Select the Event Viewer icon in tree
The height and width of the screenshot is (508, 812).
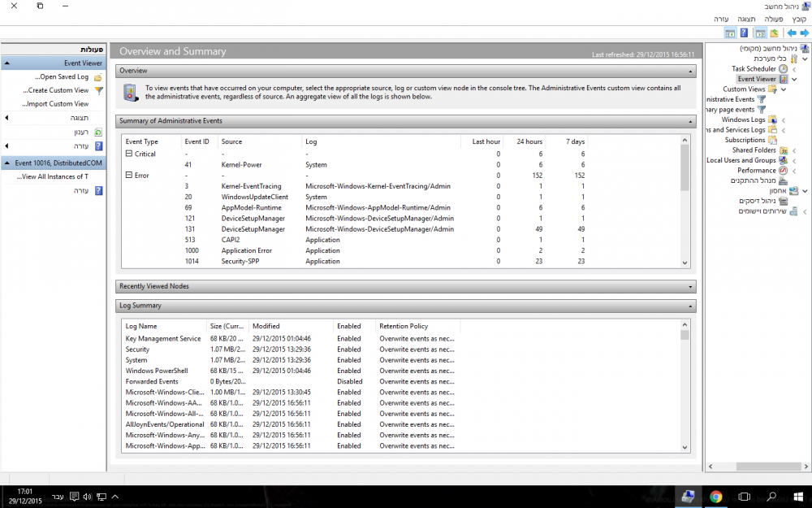tap(783, 79)
